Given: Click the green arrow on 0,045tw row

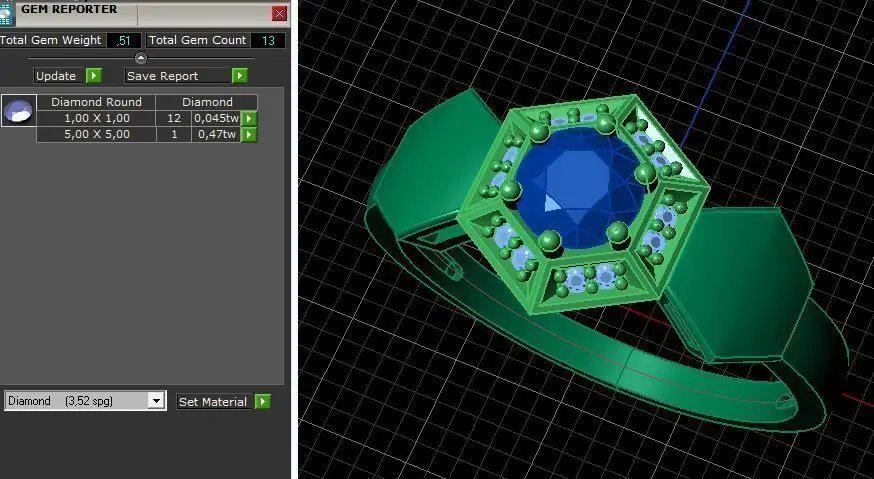Looking at the screenshot, I should (x=249, y=118).
